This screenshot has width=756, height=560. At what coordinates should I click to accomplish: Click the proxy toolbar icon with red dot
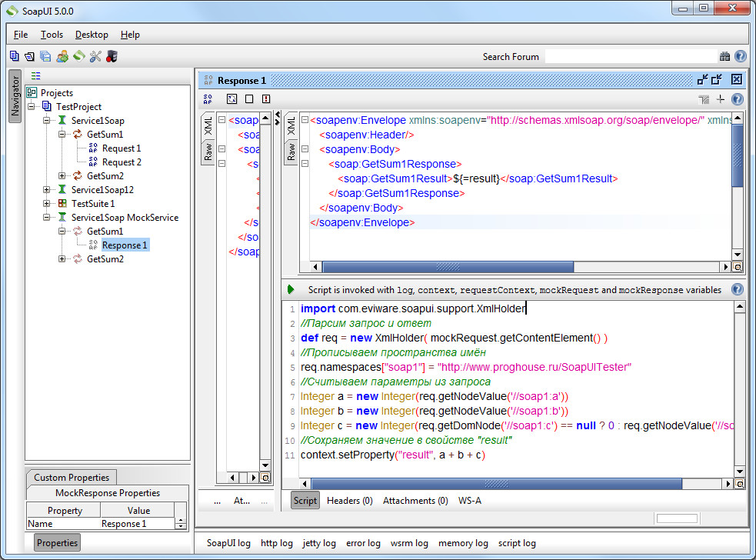(x=112, y=56)
